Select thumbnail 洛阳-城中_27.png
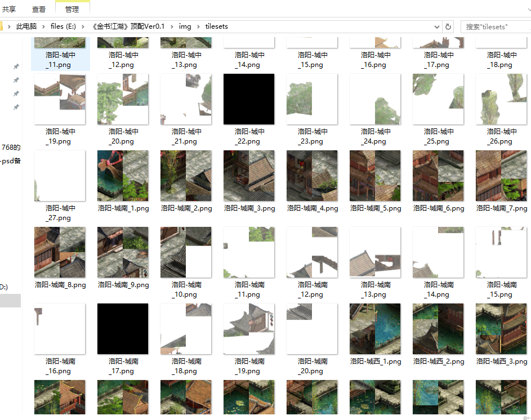The height and width of the screenshot is (420, 531). [60, 176]
